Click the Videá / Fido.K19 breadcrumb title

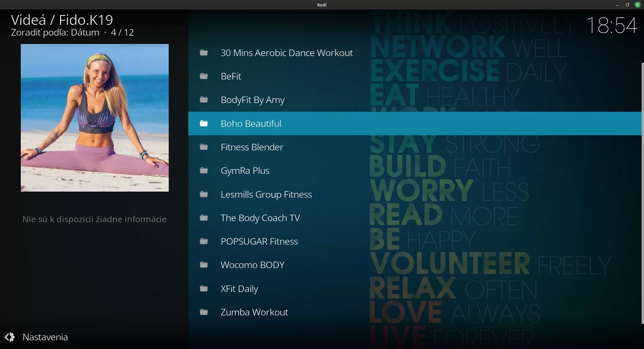tap(62, 20)
